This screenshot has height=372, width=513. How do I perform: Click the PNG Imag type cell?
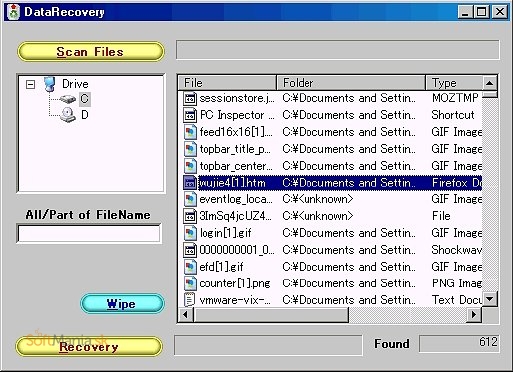(457, 283)
